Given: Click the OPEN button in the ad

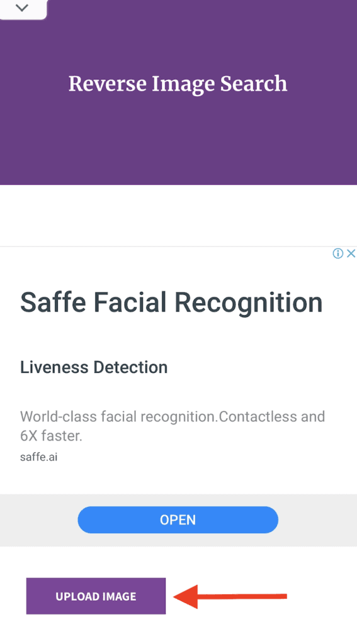Looking at the screenshot, I should pyautogui.click(x=178, y=519).
